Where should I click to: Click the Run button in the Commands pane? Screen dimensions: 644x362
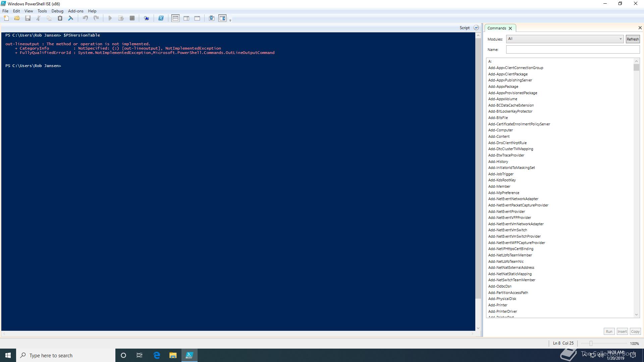click(609, 331)
